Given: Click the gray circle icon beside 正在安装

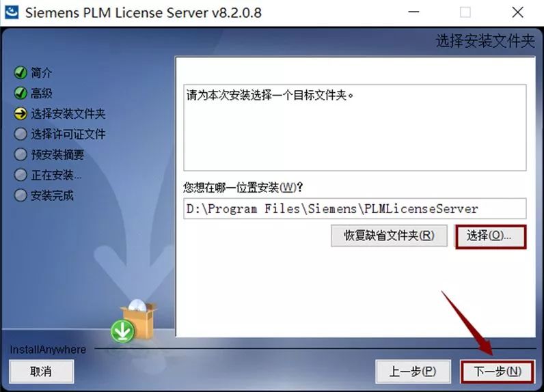Looking at the screenshot, I should pyautogui.click(x=21, y=175).
